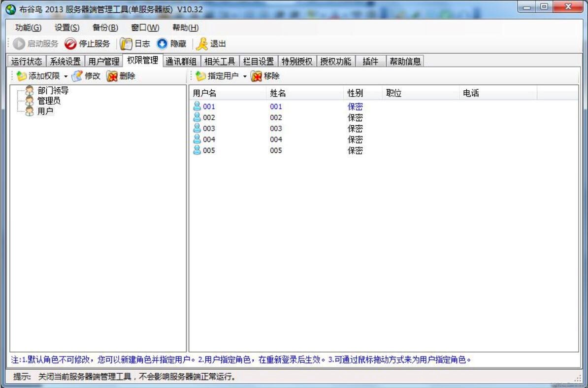Screen dimensions: 588x388
Task: Click the app globe icon in title bar
Action: [11, 9]
